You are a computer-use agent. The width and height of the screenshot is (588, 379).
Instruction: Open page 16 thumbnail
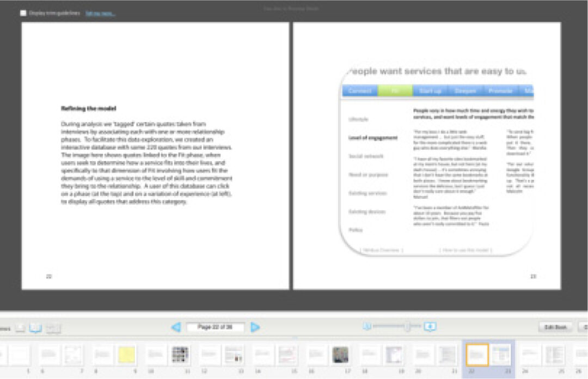(x=316, y=354)
